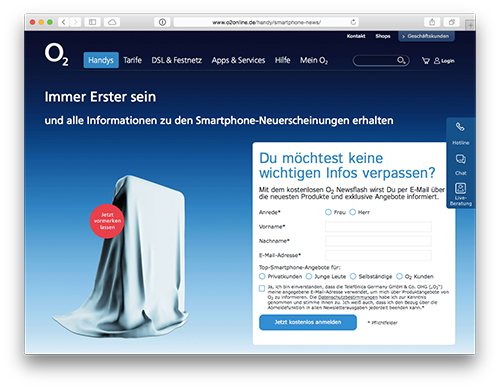This screenshot has width=500, height=389.
Task: Open the Tarife menu
Action: (132, 60)
